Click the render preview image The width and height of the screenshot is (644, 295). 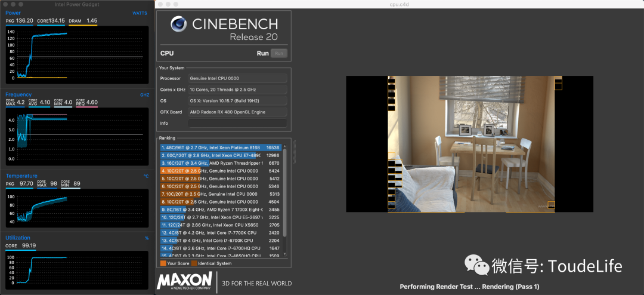(x=469, y=144)
